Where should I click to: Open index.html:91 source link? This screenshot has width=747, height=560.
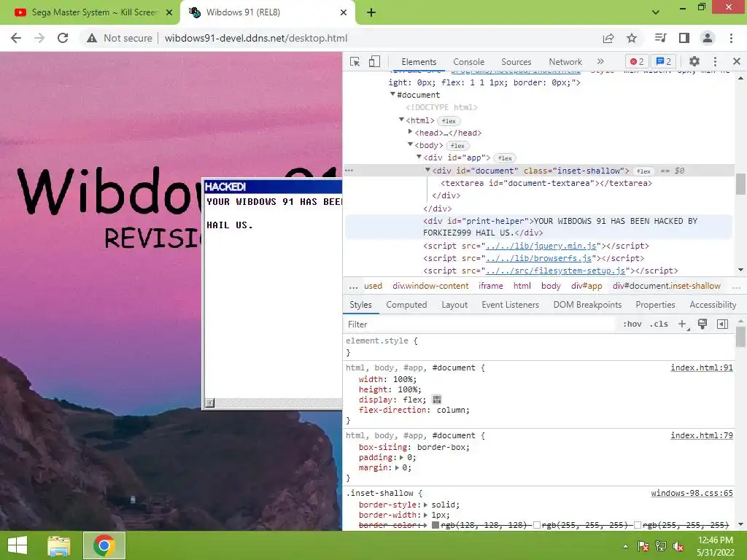pos(702,367)
